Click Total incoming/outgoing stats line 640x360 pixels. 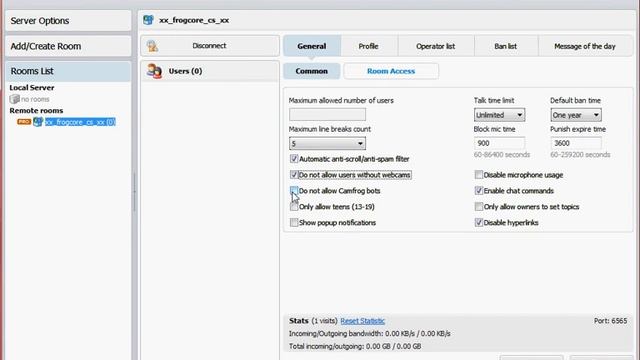tap(355, 346)
